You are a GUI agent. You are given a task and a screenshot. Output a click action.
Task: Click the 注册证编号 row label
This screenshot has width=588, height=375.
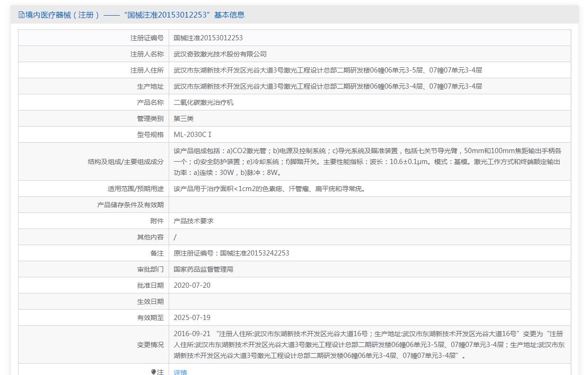point(147,38)
